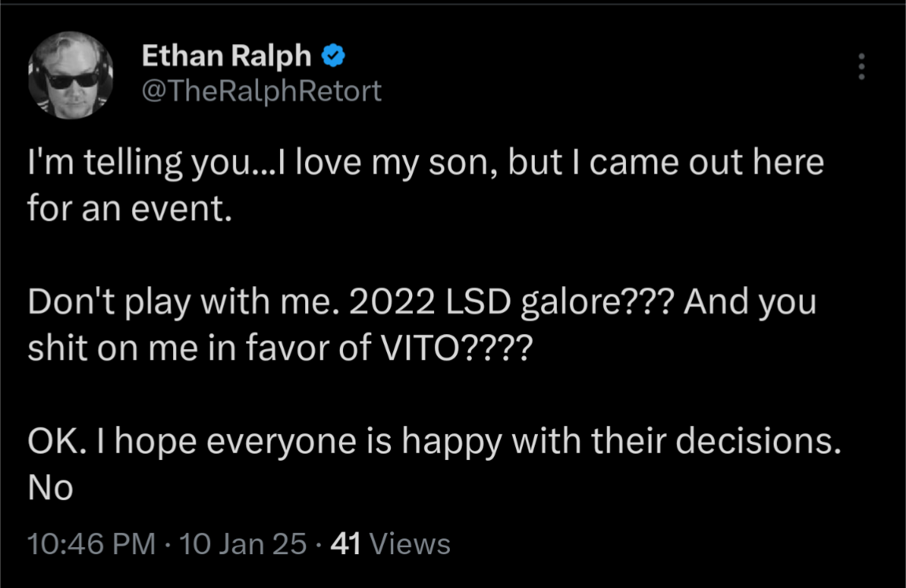The width and height of the screenshot is (906, 588).
Task: Open the 41 Views count
Action: point(390,543)
